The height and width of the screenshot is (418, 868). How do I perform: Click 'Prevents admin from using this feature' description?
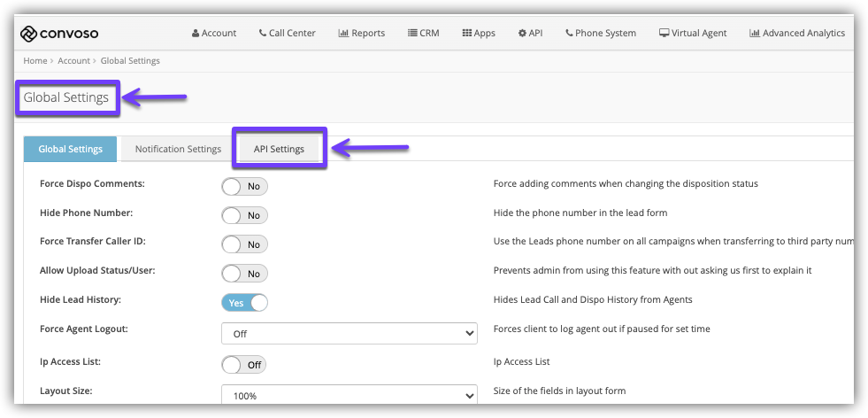pos(653,271)
